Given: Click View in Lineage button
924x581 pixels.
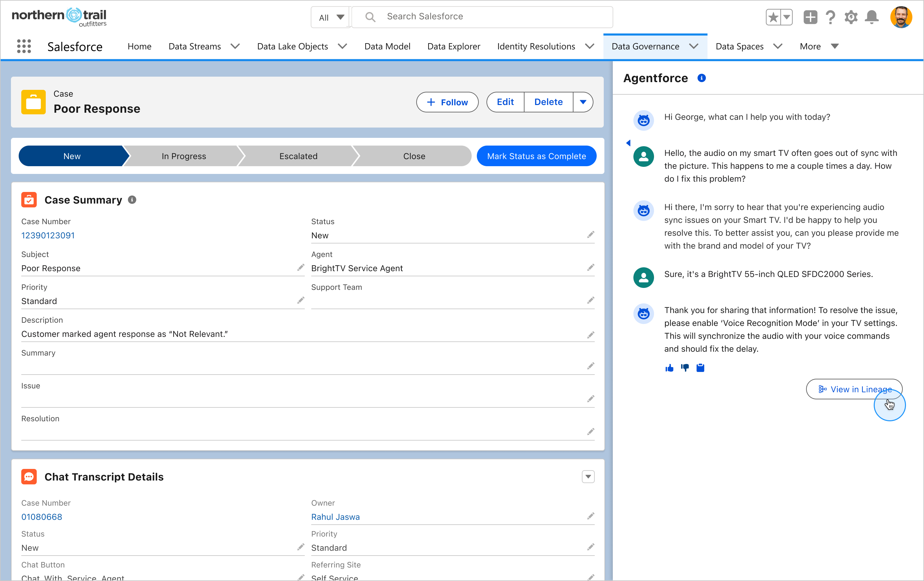Looking at the screenshot, I should [x=854, y=389].
